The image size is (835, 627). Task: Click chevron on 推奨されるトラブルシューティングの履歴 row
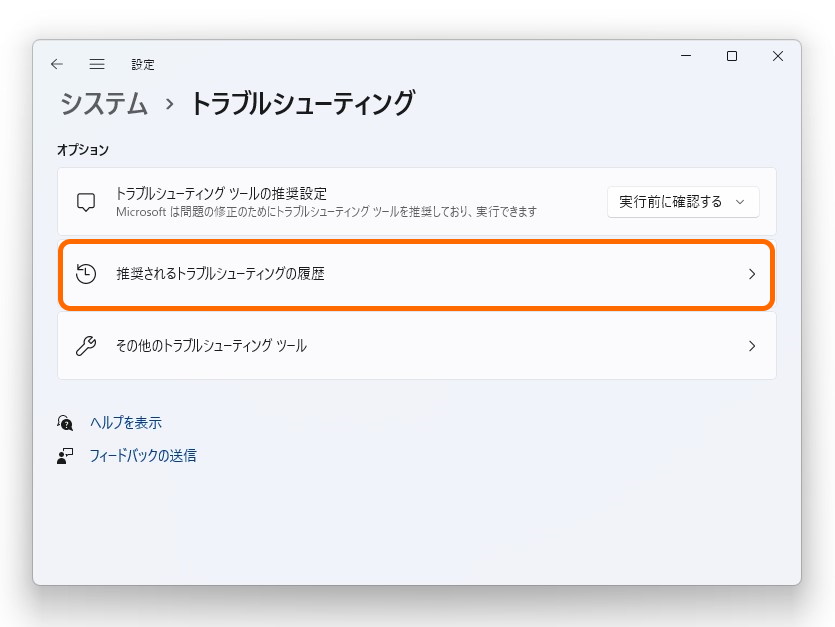click(x=752, y=274)
